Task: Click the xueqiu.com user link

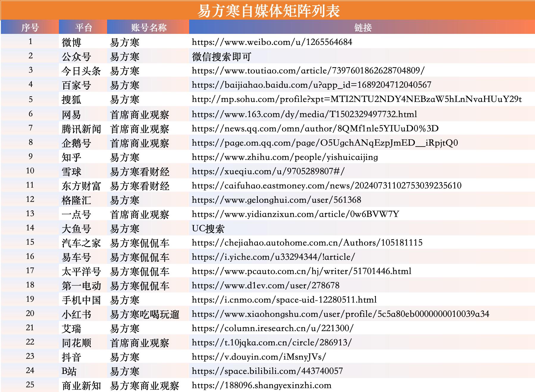Action: (268, 171)
